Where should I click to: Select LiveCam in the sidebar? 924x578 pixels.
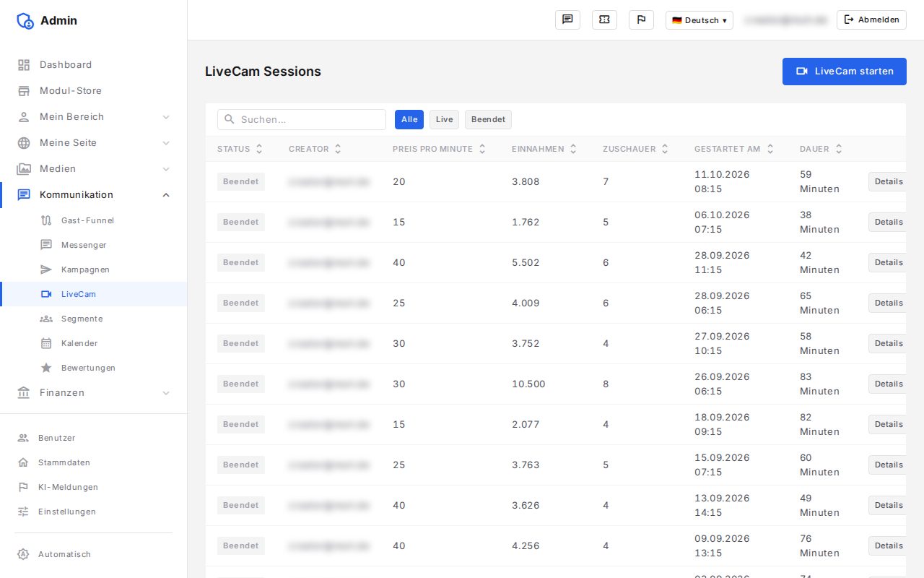(x=93, y=294)
